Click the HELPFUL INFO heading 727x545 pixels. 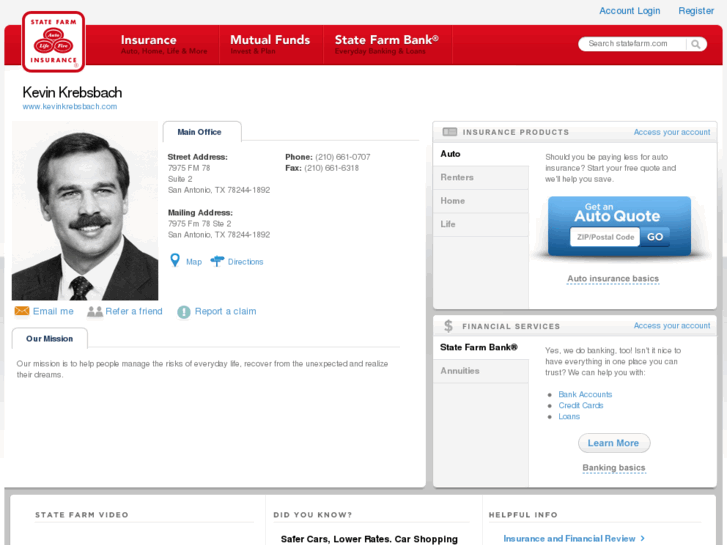click(x=523, y=515)
